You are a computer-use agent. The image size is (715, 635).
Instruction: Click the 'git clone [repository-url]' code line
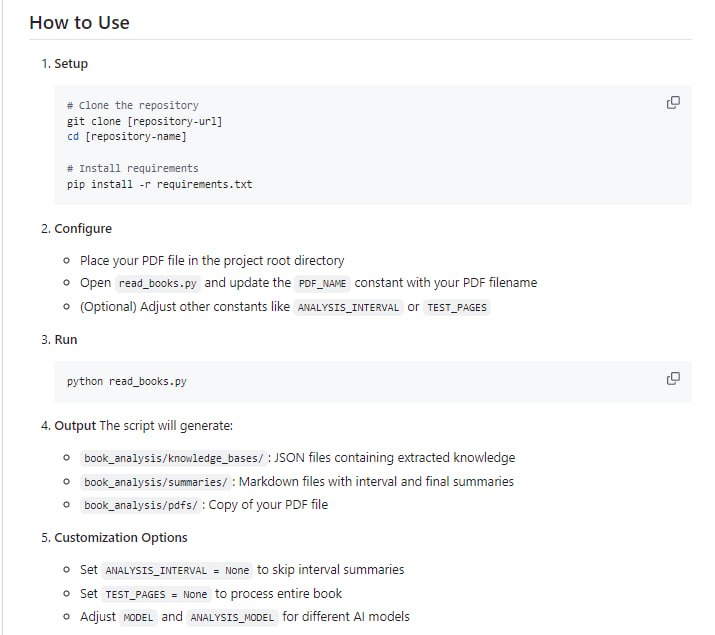144,121
